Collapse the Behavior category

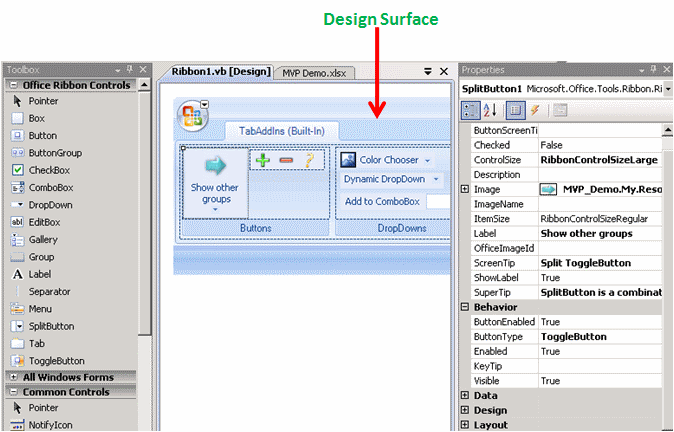(465, 307)
